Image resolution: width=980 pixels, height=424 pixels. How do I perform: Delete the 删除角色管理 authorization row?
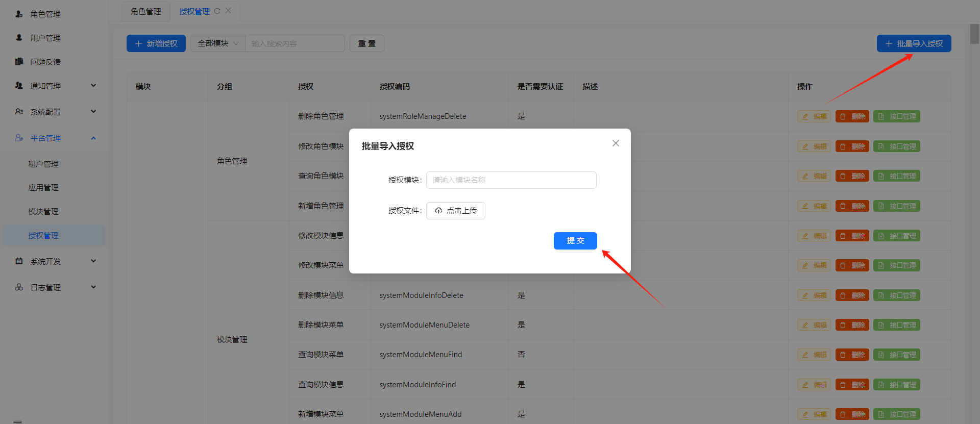pyautogui.click(x=852, y=116)
